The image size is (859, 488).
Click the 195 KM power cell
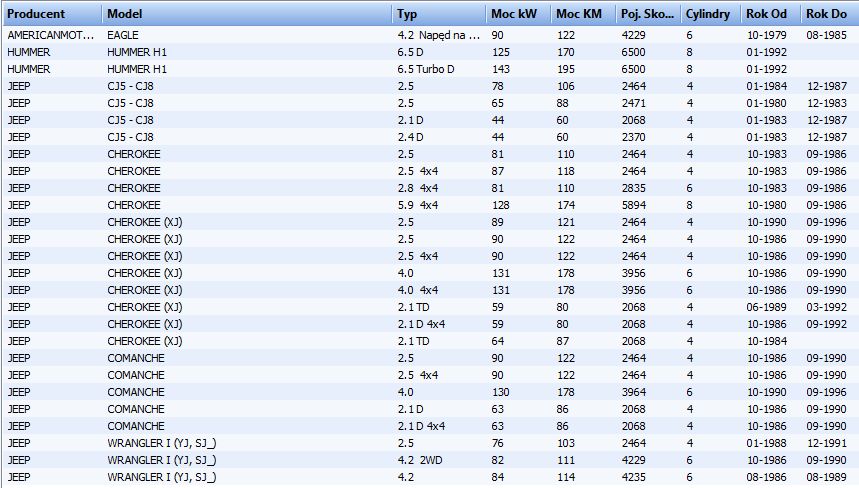click(x=566, y=69)
